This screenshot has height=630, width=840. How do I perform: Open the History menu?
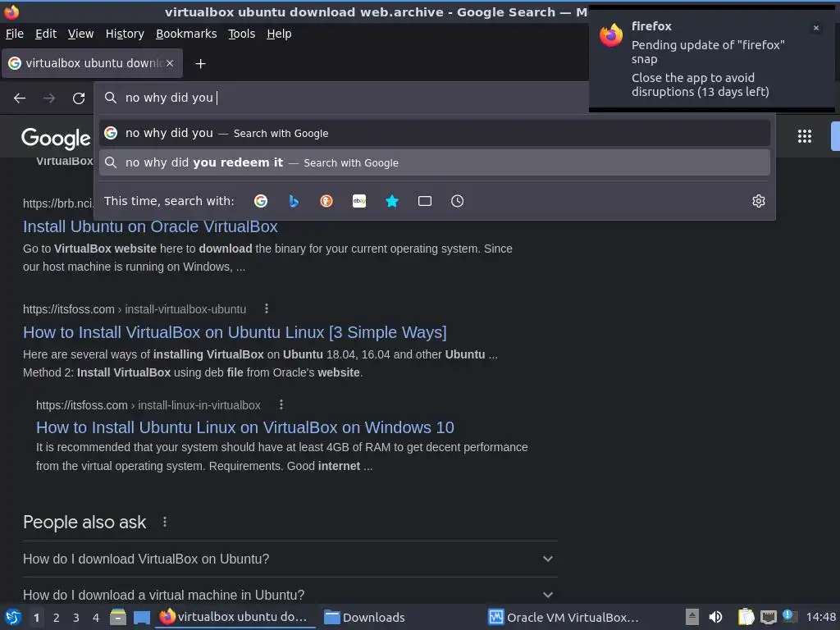pos(125,34)
